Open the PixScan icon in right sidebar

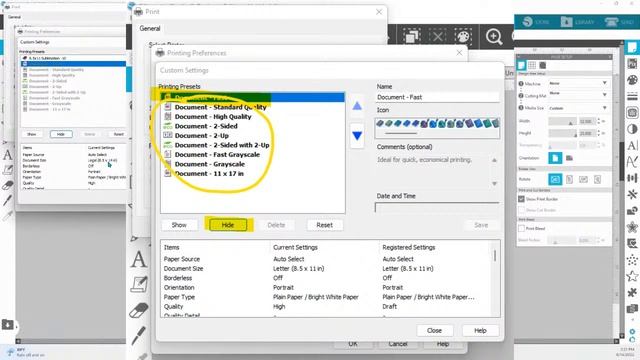(x=632, y=63)
